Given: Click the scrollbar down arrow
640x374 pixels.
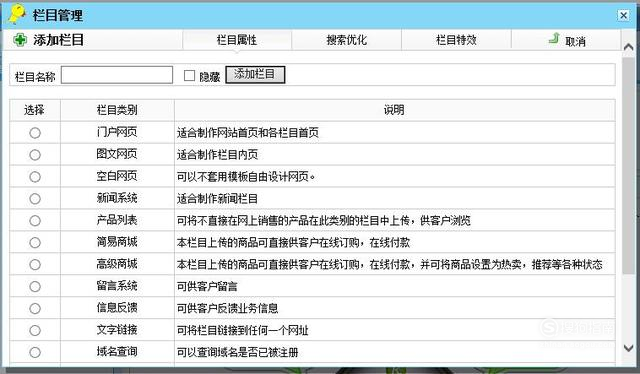Looking at the screenshot, I should click(629, 348).
